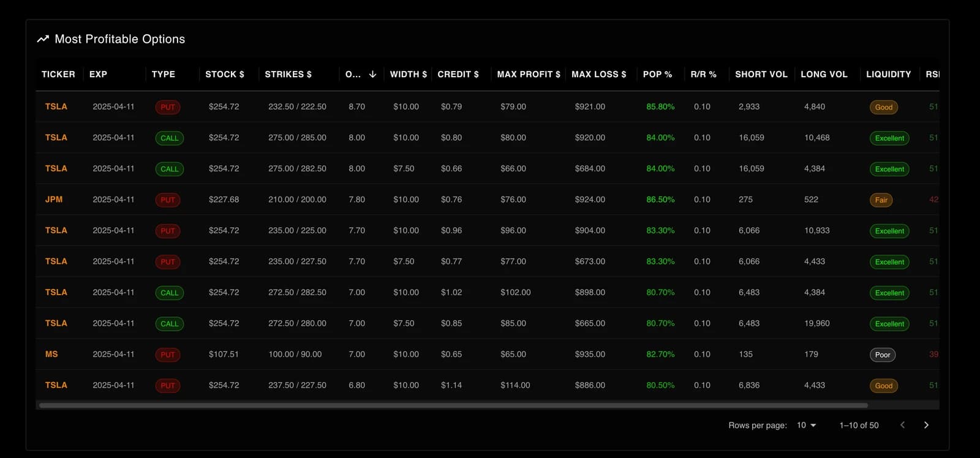The width and height of the screenshot is (980, 458).
Task: Click the $102.00 max profit cell
Action: tap(516, 293)
